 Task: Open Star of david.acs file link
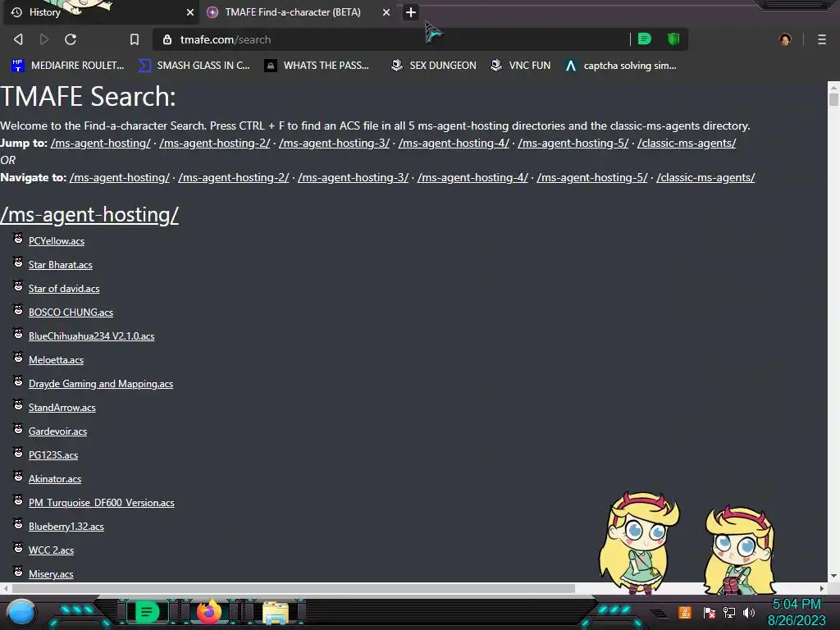pyautogui.click(x=64, y=289)
